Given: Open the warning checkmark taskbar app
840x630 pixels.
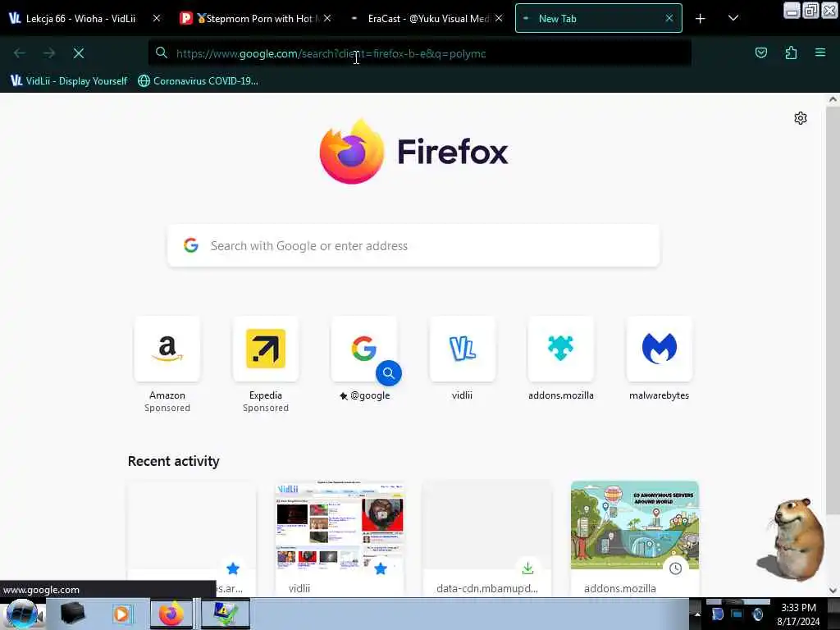Looking at the screenshot, I should [226, 614].
